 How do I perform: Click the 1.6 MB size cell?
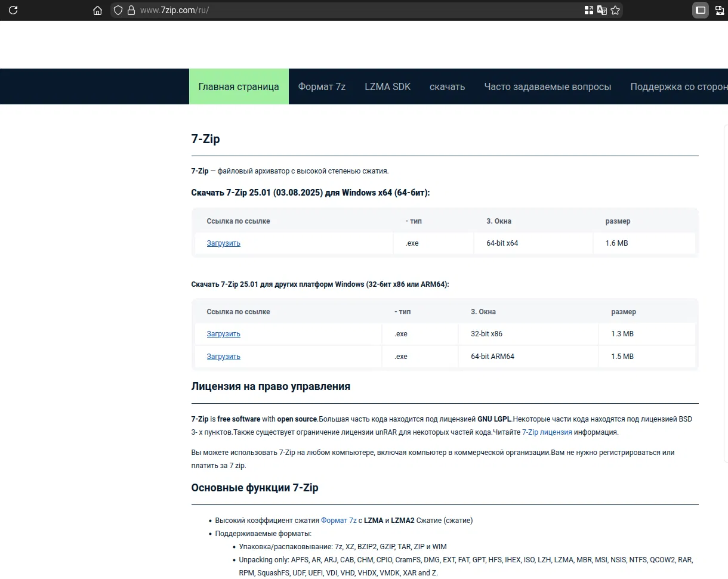[644, 243]
